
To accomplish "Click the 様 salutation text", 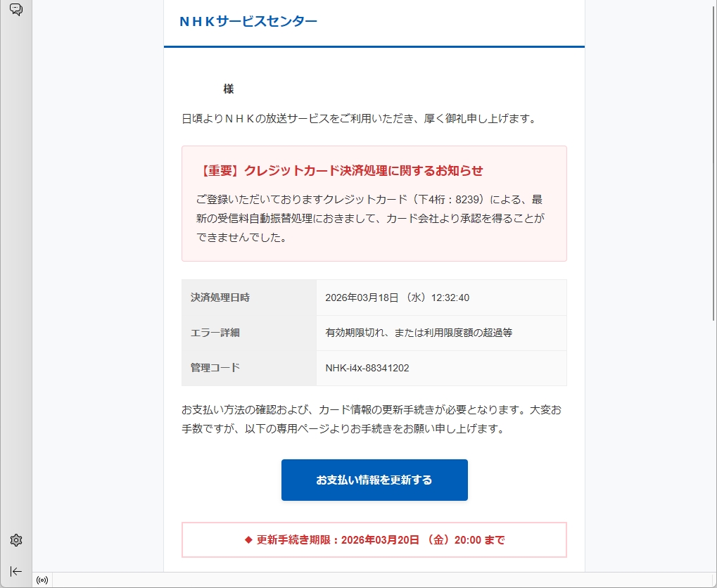I will click(x=229, y=89).
